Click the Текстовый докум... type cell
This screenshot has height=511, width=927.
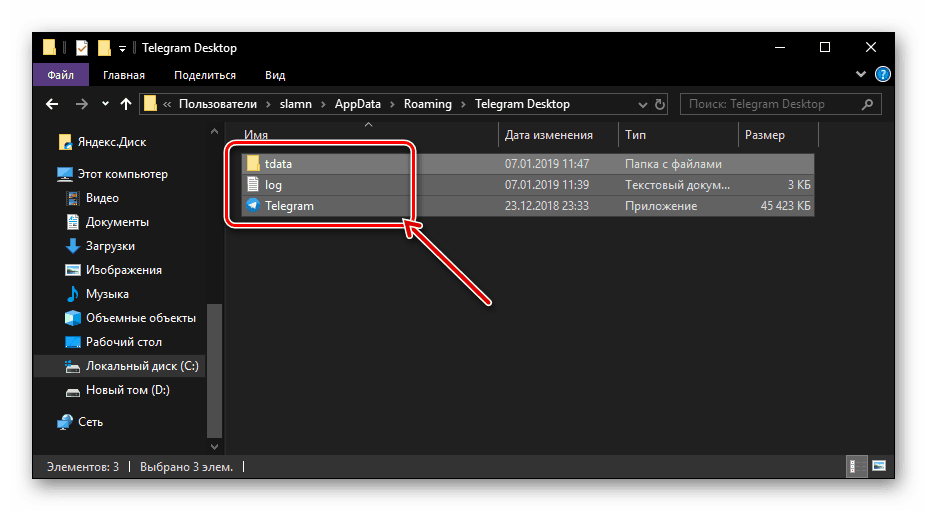678,185
